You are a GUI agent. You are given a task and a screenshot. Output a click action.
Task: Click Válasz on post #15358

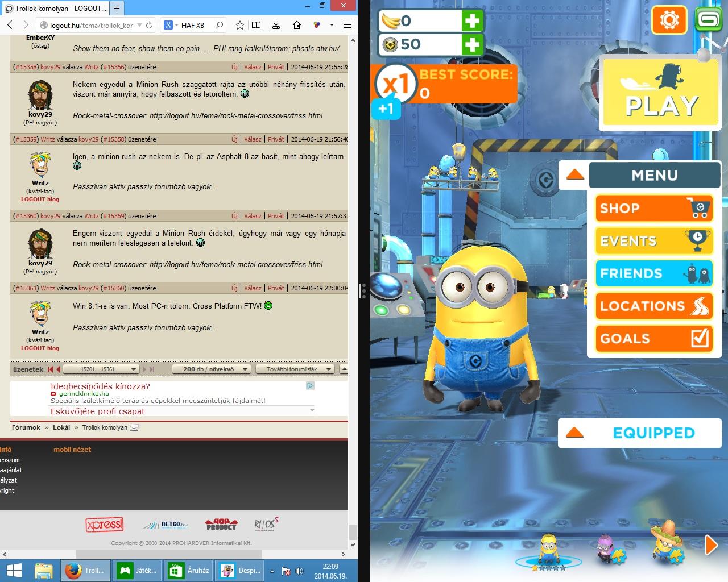[x=253, y=67]
